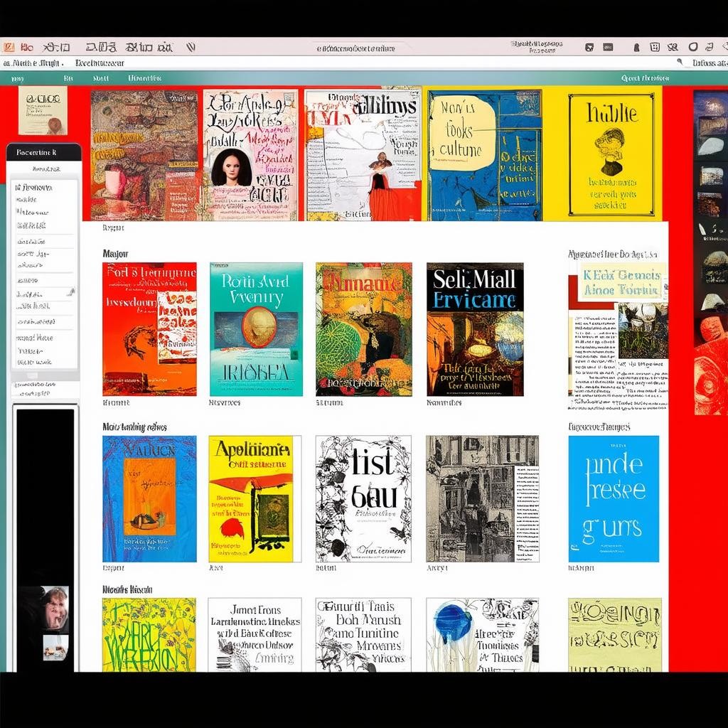
Task: Click the dark header of the left sidebar panel
Action: 44,152
